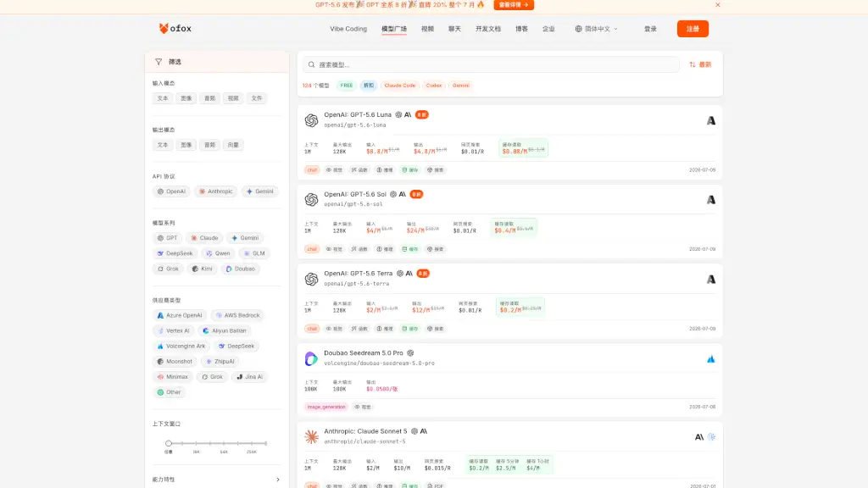This screenshot has width=868, height=488.
Task: Open the ofox fox logo home
Action: pyautogui.click(x=175, y=28)
